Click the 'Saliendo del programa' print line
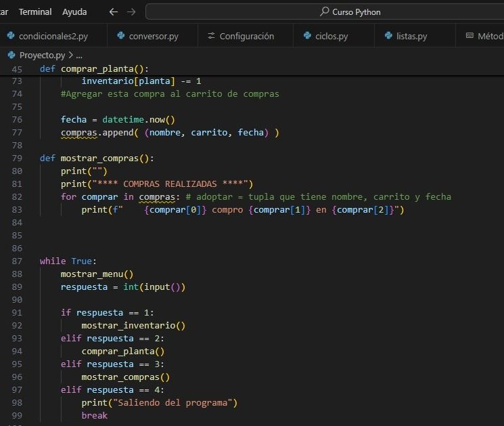This screenshot has height=426, width=504. [x=160, y=403]
